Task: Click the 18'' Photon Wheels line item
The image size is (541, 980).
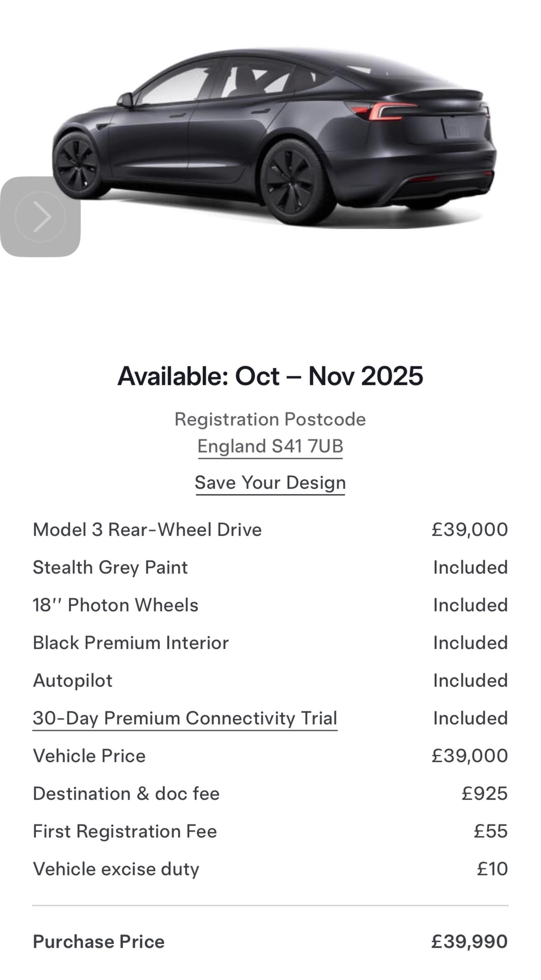Action: pos(116,605)
